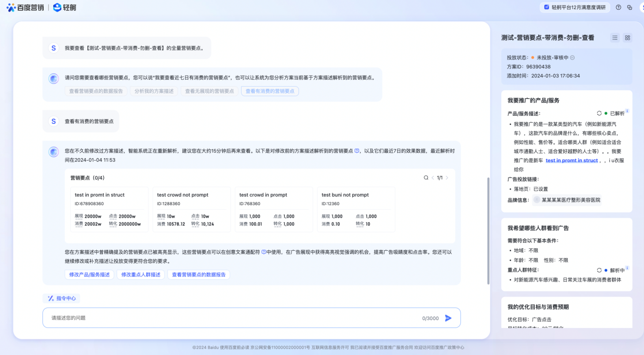Go to previous page of 营销要点

pyautogui.click(x=433, y=178)
